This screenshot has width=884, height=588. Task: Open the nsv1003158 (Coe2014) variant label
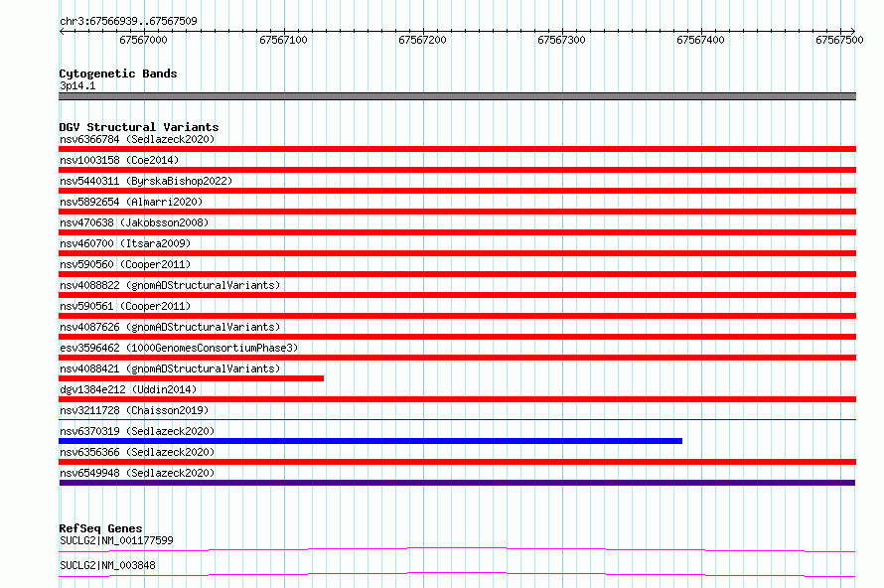pos(119,160)
